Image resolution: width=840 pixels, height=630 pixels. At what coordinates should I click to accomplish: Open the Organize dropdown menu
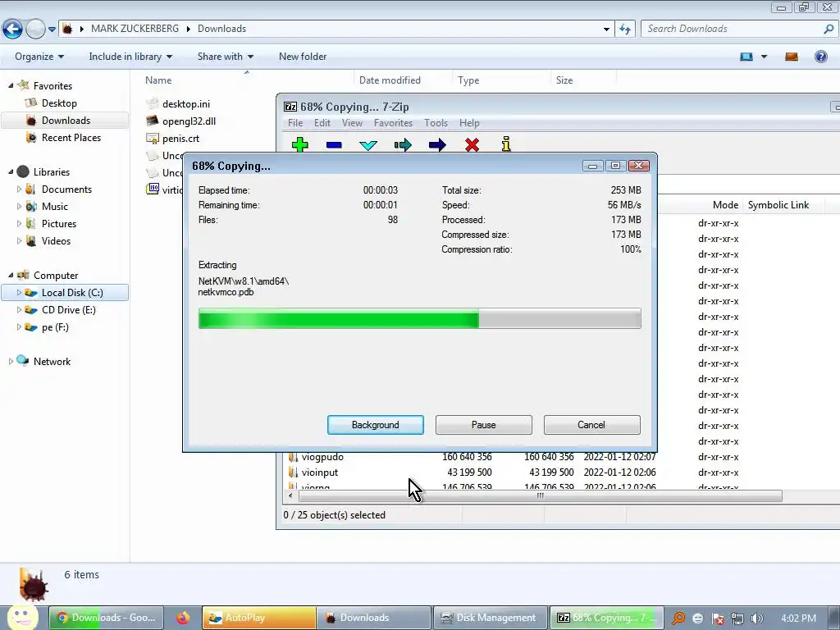click(x=39, y=57)
